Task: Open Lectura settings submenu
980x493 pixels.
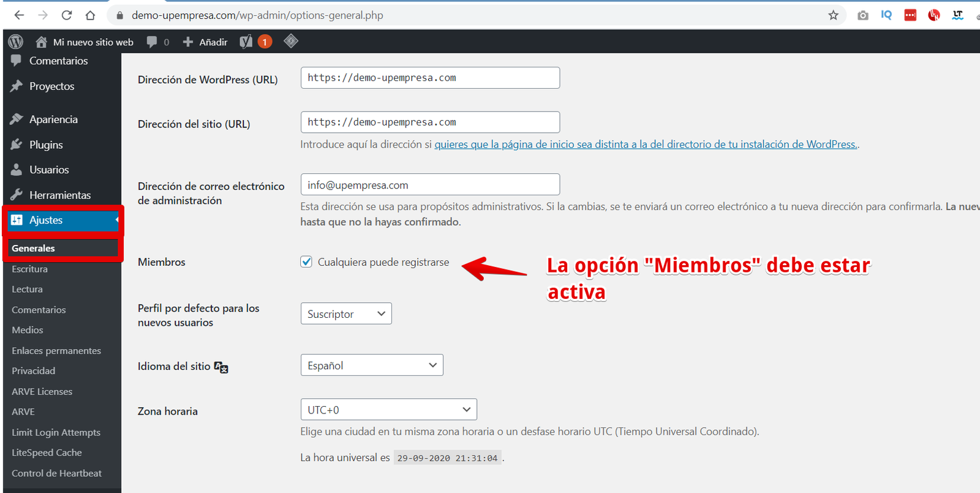Action: (27, 289)
